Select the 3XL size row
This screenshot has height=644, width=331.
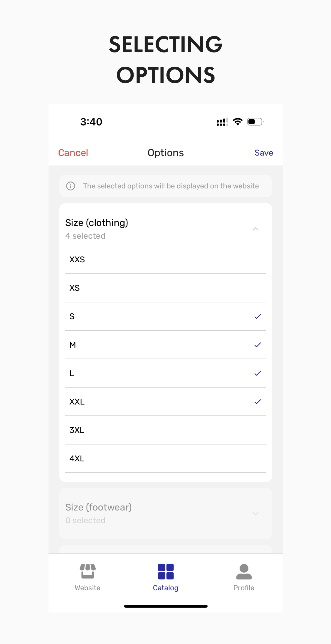click(x=166, y=430)
